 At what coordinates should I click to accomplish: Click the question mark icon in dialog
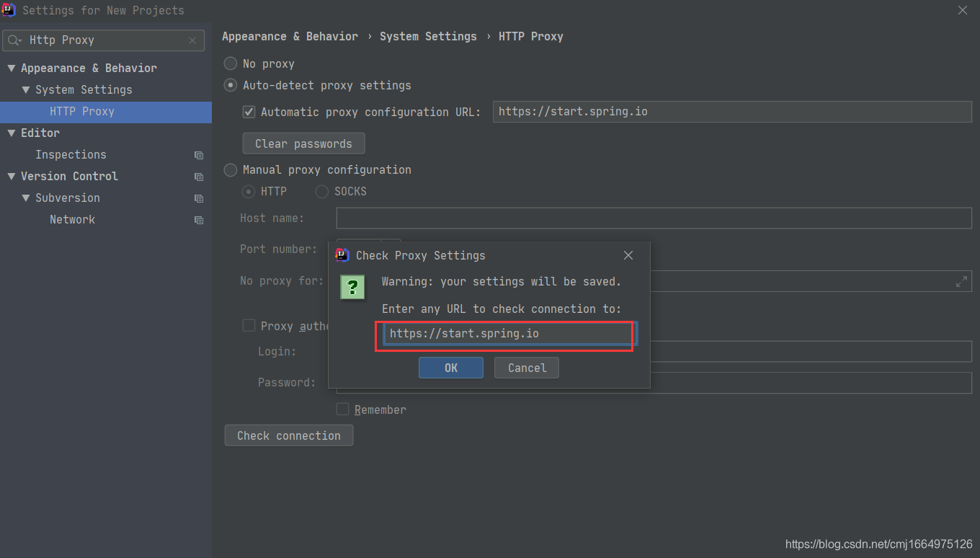click(x=352, y=288)
